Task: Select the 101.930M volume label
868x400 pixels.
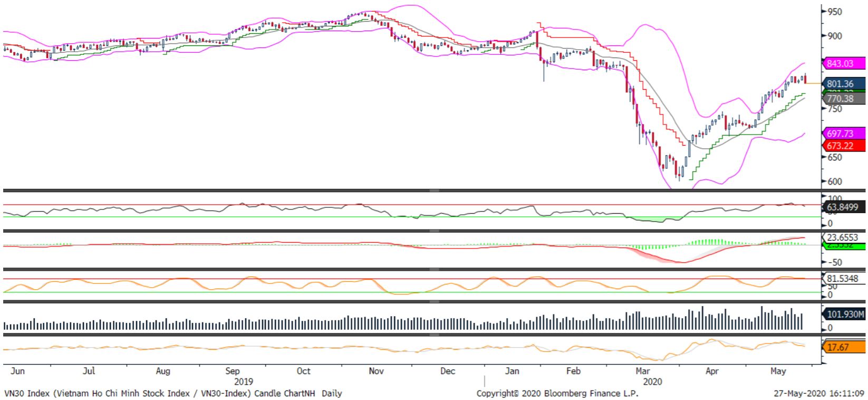Action: 844,315
